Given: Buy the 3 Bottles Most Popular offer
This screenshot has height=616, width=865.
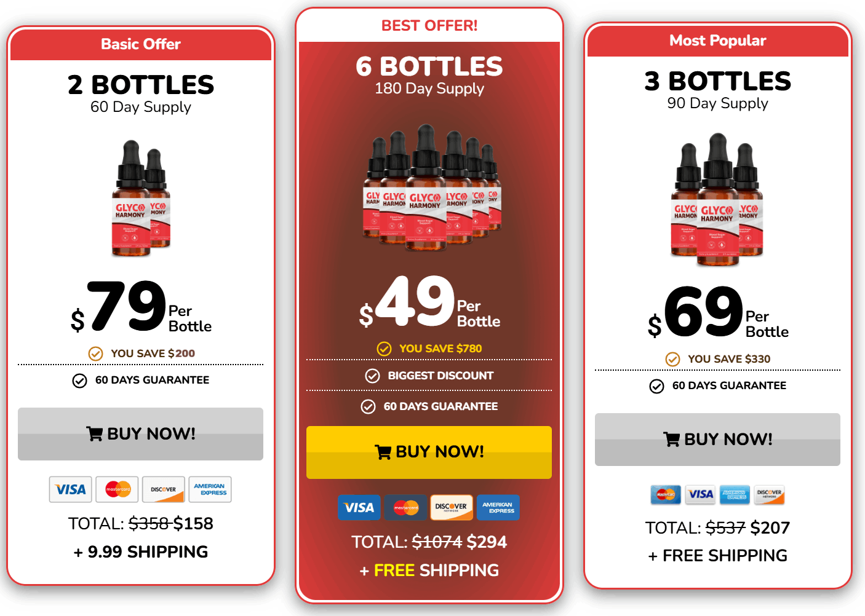Looking at the screenshot, I should 717,440.
